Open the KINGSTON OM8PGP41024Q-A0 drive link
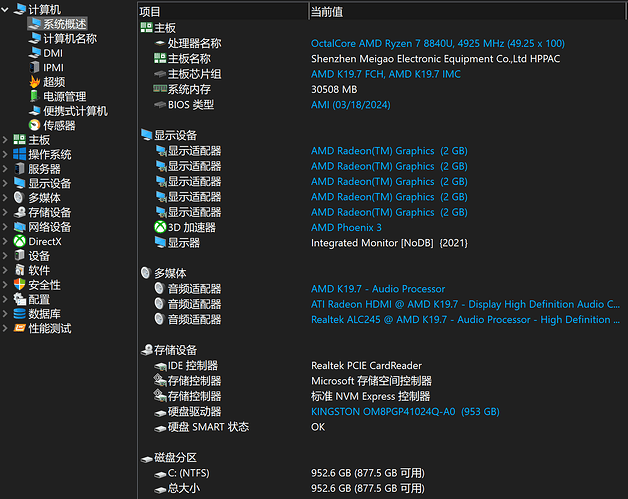This screenshot has height=499, width=628. [404, 412]
